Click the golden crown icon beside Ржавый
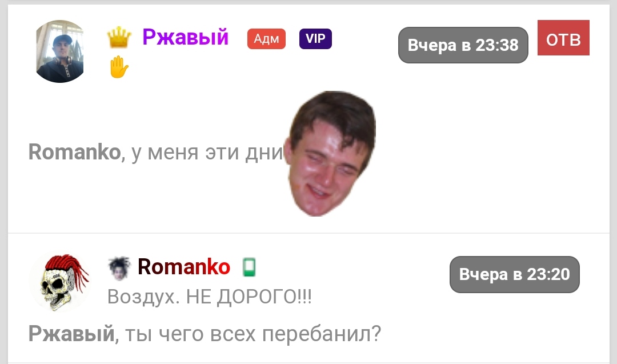The width and height of the screenshot is (617, 364). (x=119, y=37)
